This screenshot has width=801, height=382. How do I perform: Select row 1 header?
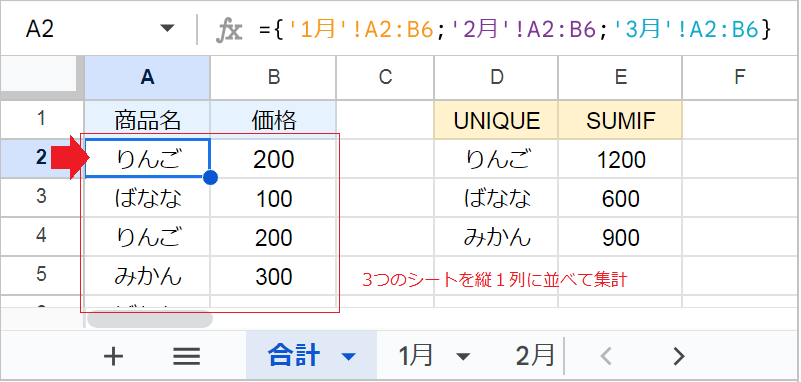click(41, 120)
